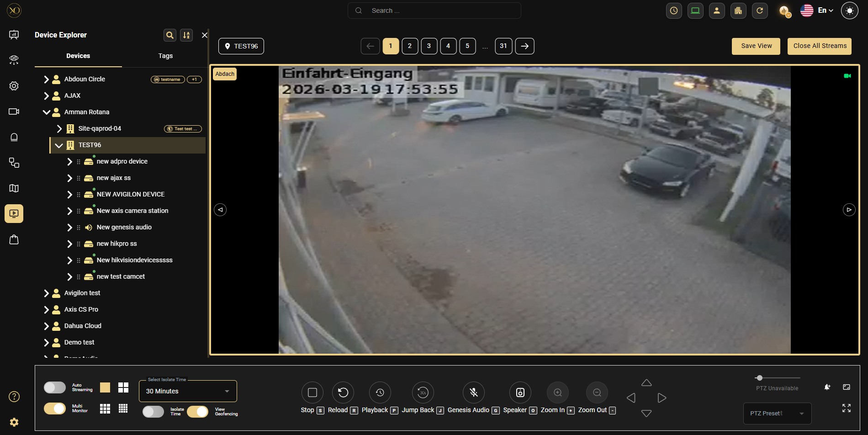Disable the View Geofencing toggle
The width and height of the screenshot is (868, 435).
point(197,412)
